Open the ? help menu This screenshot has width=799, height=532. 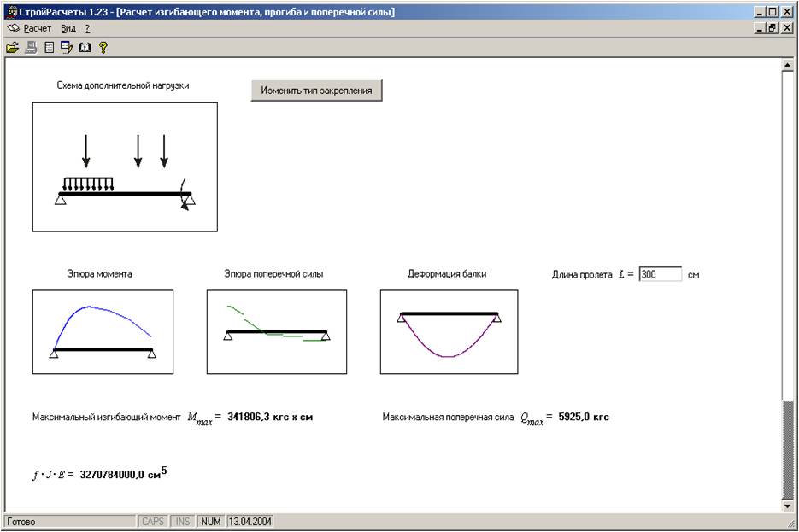tap(88, 28)
